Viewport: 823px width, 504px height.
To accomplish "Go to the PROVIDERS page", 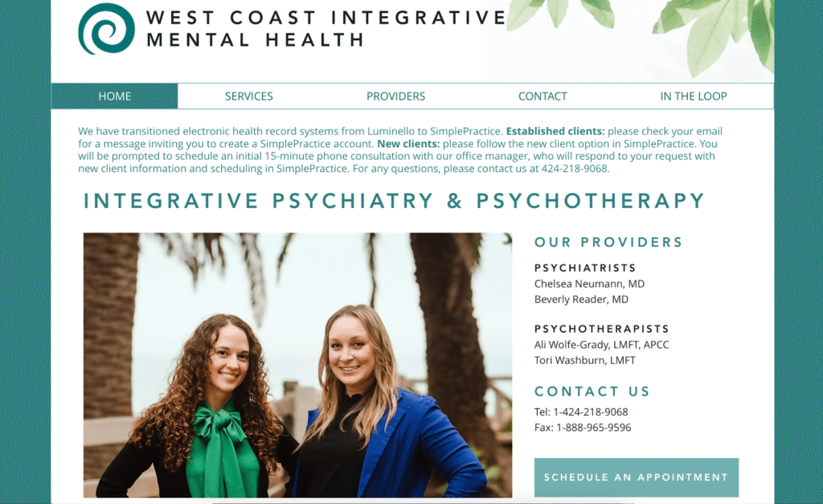I will click(395, 96).
